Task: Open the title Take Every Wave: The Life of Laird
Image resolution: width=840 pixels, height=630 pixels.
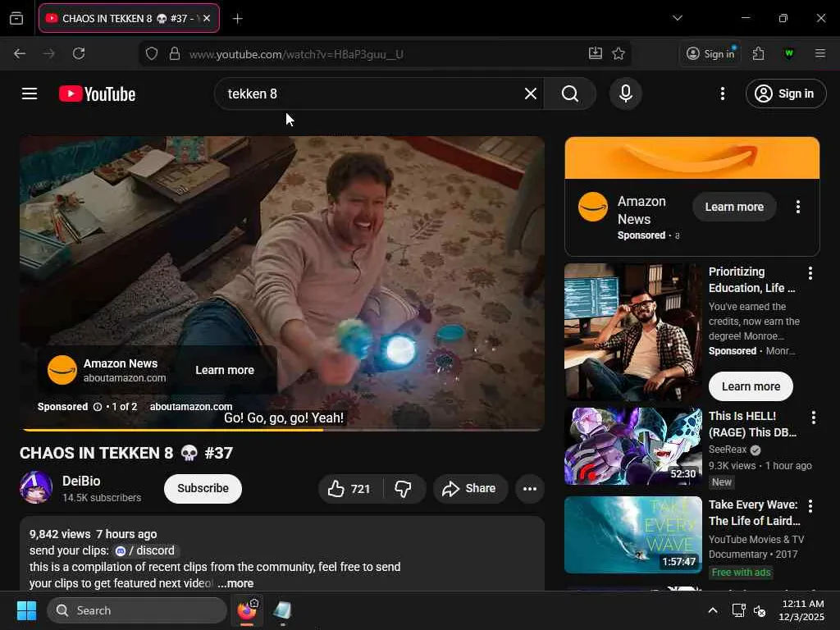Action: (x=755, y=513)
